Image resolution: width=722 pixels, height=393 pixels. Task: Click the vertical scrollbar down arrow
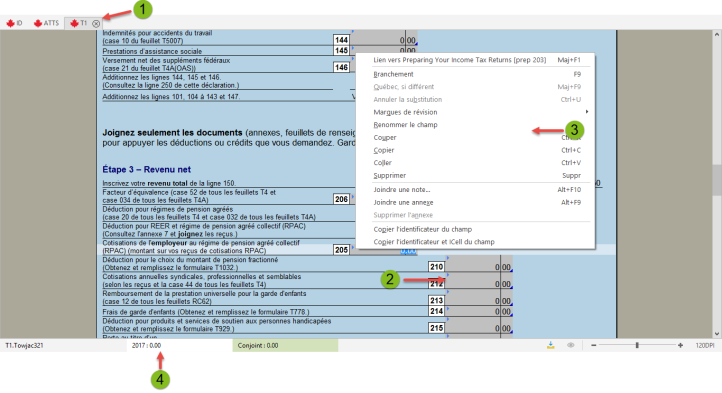(717, 334)
